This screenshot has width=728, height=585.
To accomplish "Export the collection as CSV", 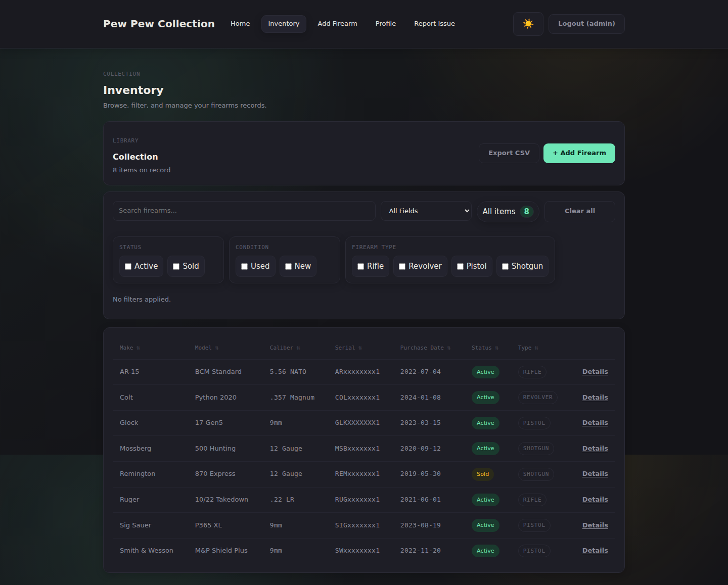I will coord(509,153).
